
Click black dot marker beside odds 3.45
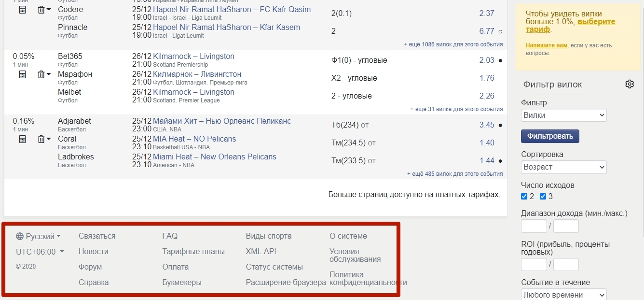point(500,125)
